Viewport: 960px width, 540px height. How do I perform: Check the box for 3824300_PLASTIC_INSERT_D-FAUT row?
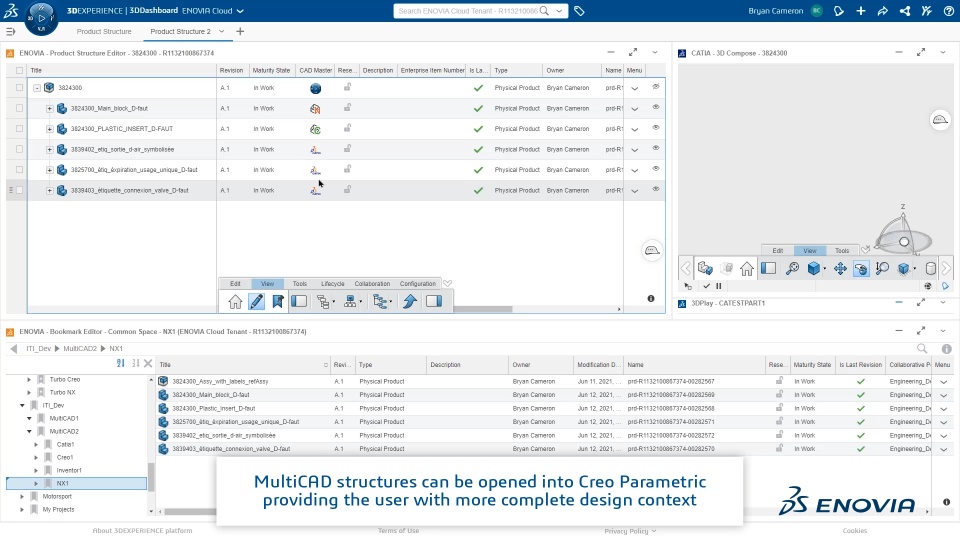20,129
